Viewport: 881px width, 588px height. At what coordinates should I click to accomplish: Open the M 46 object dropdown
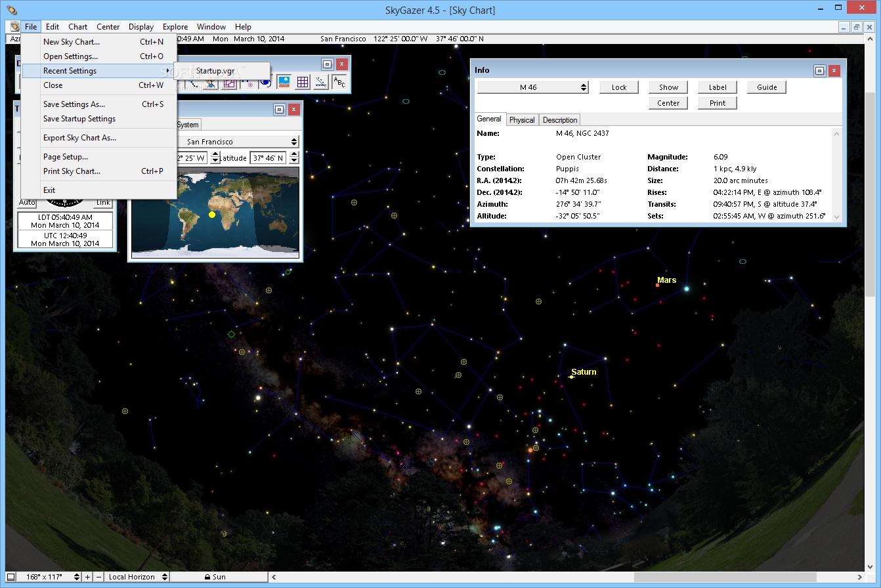click(x=532, y=87)
